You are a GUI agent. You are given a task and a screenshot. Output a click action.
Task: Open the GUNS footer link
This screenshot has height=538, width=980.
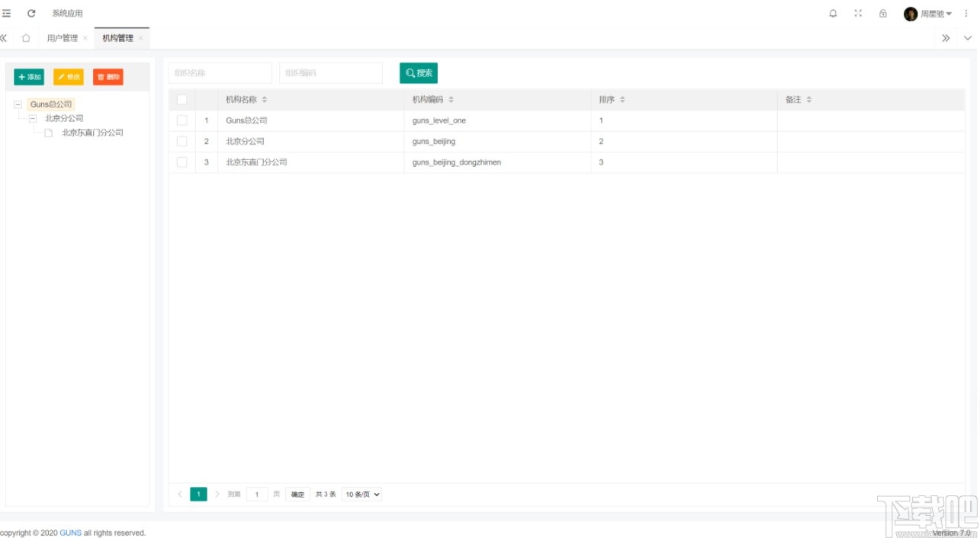point(71,533)
